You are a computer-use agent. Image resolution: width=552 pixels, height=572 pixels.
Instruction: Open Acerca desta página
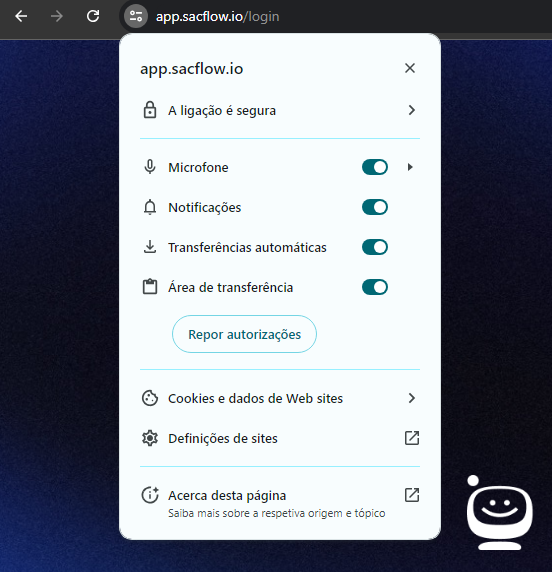pyautogui.click(x=280, y=502)
